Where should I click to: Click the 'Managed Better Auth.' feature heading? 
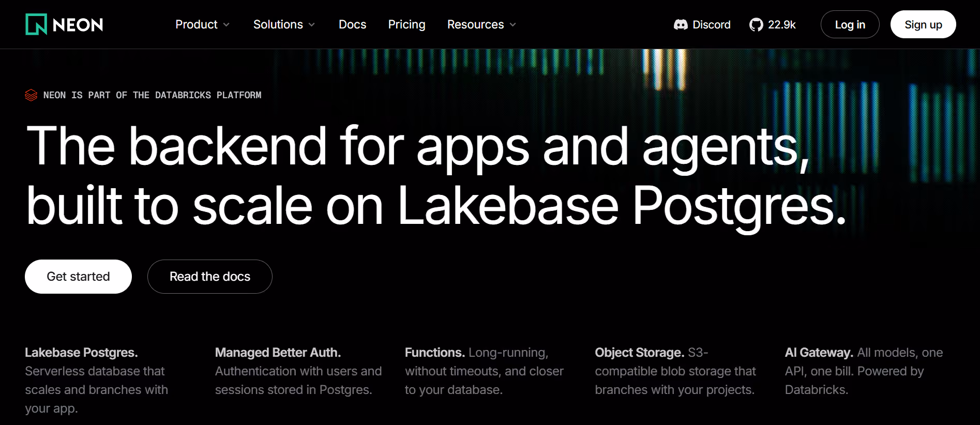[x=278, y=353]
